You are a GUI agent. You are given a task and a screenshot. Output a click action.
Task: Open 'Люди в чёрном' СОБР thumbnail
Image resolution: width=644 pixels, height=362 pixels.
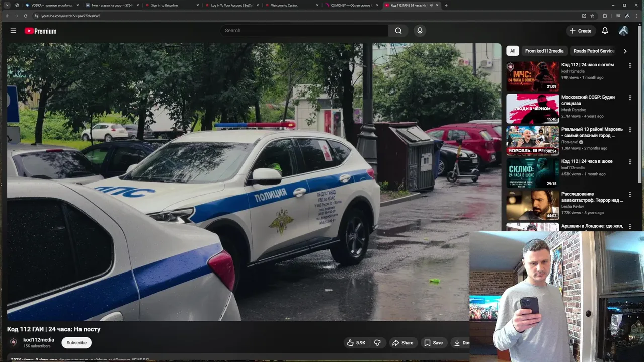[532, 109]
